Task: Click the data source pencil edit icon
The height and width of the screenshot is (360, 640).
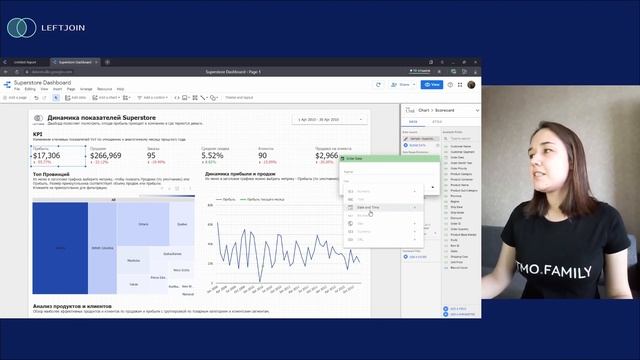Action: [x=406, y=139]
